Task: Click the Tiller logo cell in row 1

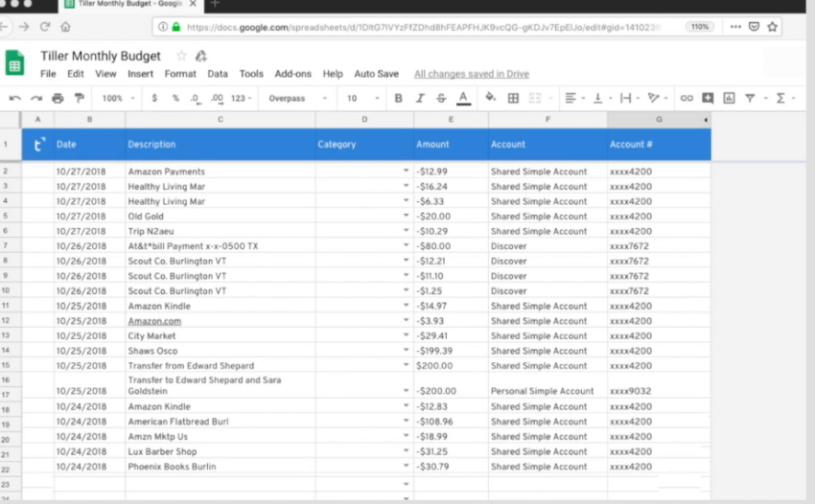Action: [38, 145]
